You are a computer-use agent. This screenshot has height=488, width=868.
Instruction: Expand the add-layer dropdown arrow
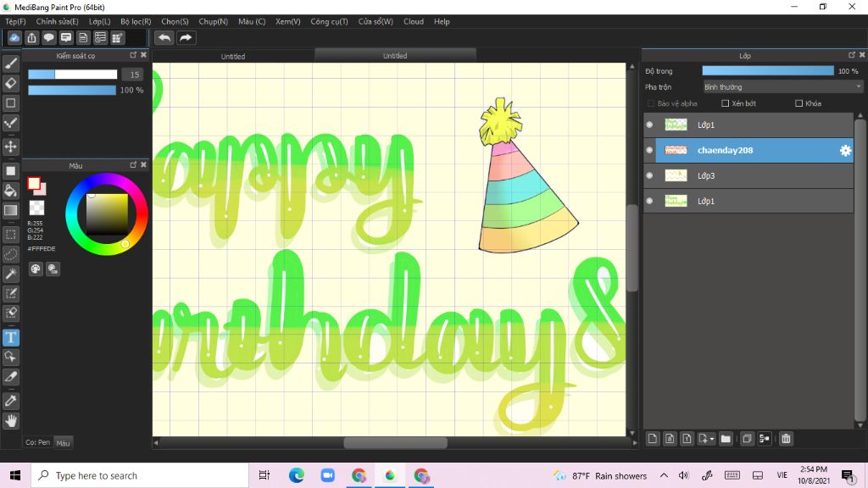coord(712,440)
